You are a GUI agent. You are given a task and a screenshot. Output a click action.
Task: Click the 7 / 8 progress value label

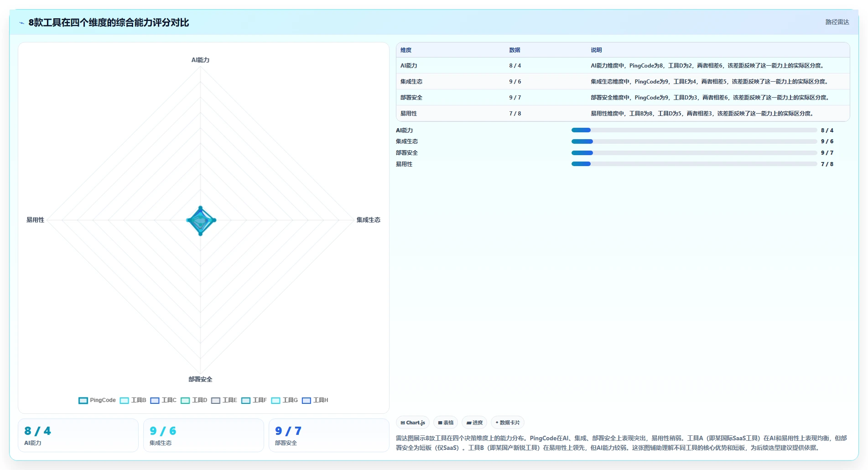[x=827, y=164]
